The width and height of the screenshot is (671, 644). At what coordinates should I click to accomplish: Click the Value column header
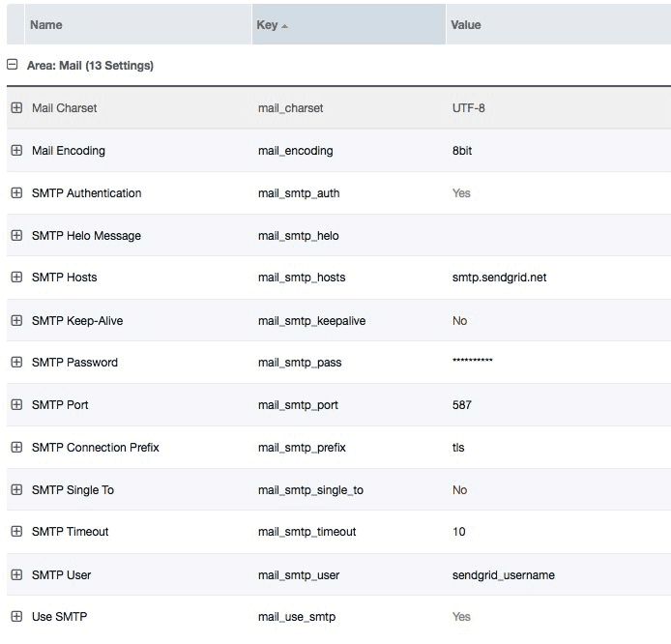click(x=465, y=25)
